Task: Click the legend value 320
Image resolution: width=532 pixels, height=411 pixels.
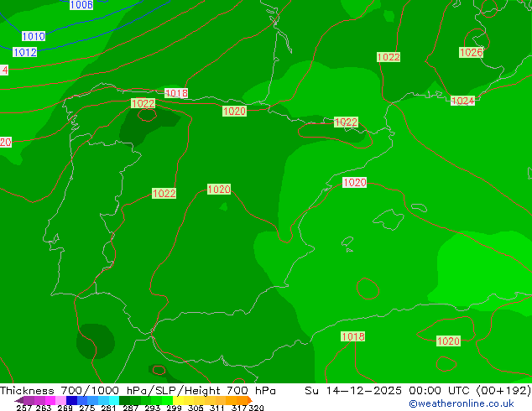Action: [x=256, y=408]
